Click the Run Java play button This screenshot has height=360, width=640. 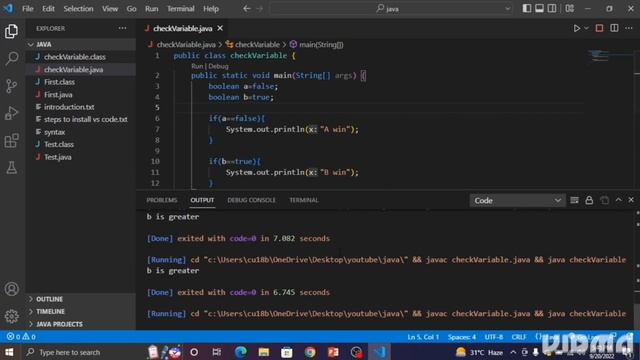[x=576, y=28]
